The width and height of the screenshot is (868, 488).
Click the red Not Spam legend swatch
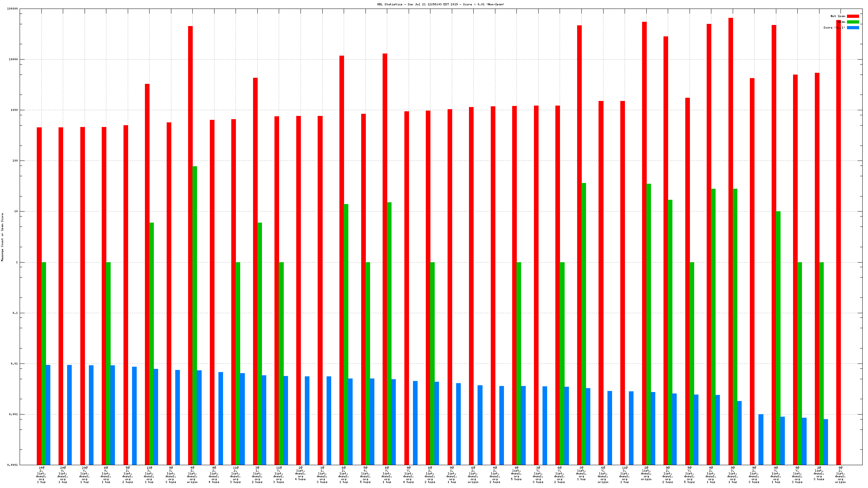[853, 16]
